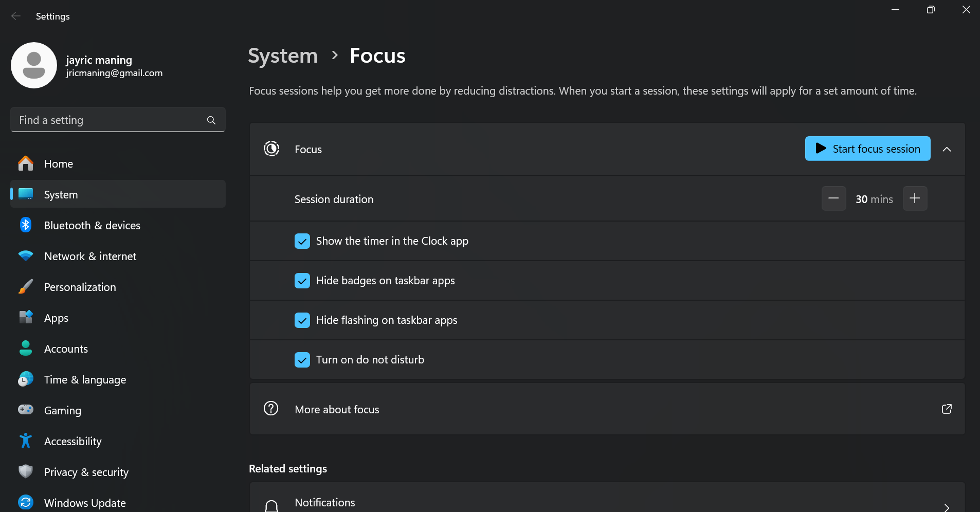Screen dimensions: 980x512
Task: Click the Bluetooth & devices icon
Action: [26, 225]
